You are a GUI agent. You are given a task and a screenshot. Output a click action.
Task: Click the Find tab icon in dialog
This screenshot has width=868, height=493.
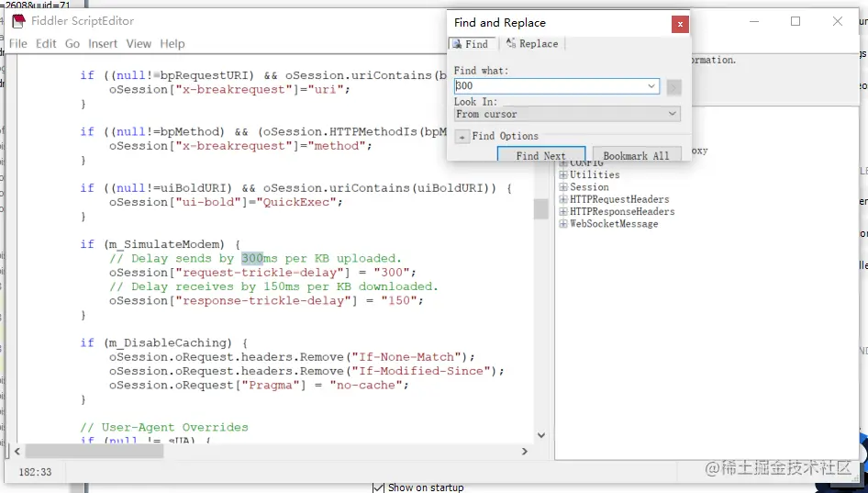point(457,44)
